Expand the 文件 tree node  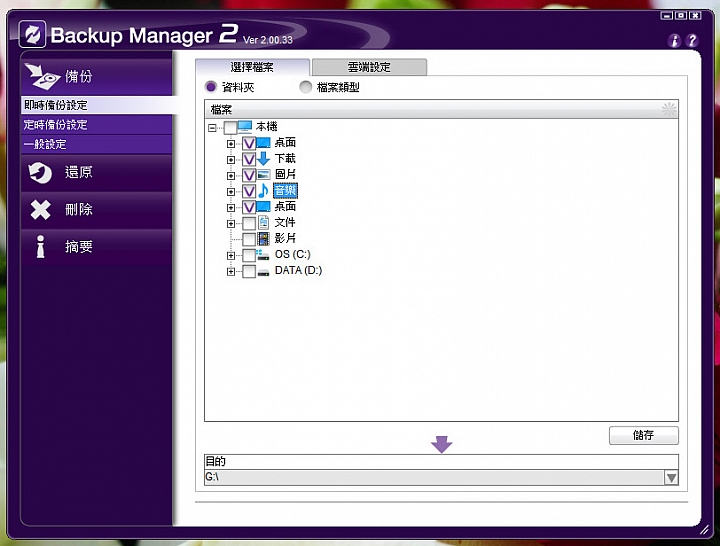[x=231, y=224]
